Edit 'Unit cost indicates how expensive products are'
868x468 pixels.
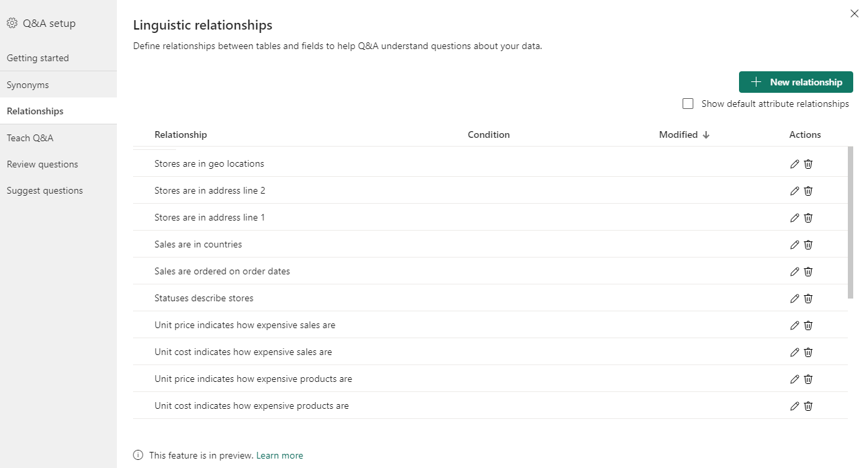pos(795,406)
